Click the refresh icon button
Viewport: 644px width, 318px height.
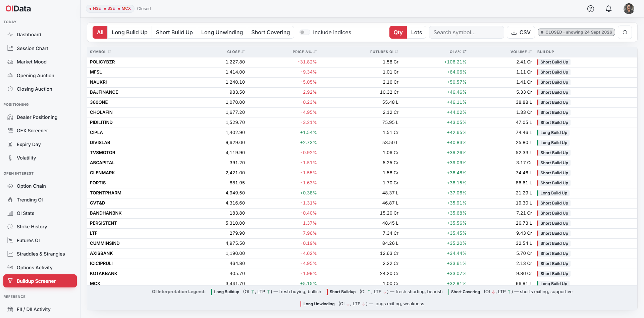click(625, 32)
